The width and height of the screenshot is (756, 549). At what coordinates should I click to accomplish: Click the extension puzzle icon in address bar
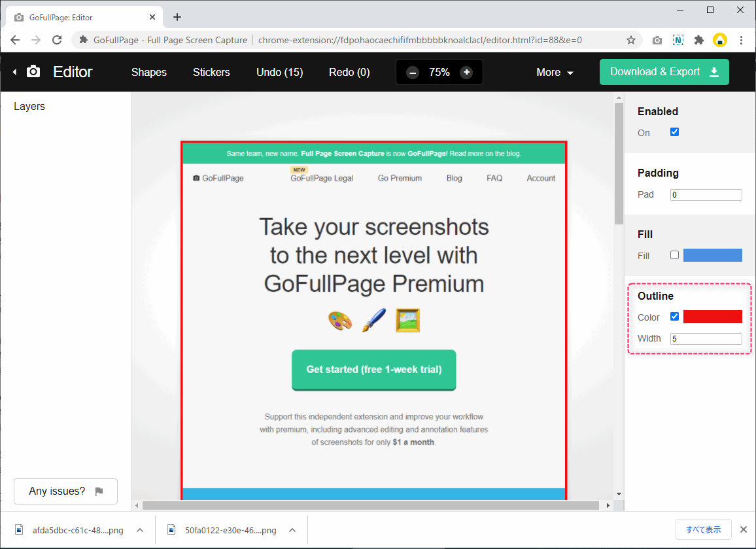tap(84, 40)
